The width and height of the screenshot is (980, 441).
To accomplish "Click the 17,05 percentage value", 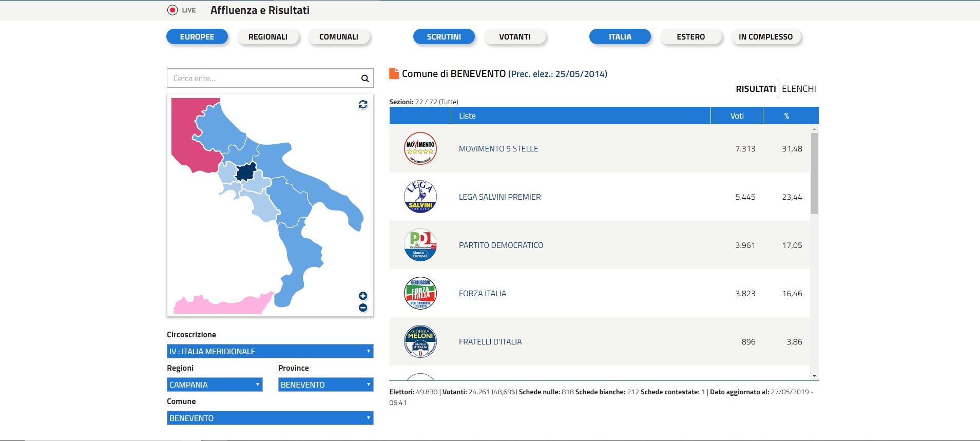I will (x=792, y=245).
